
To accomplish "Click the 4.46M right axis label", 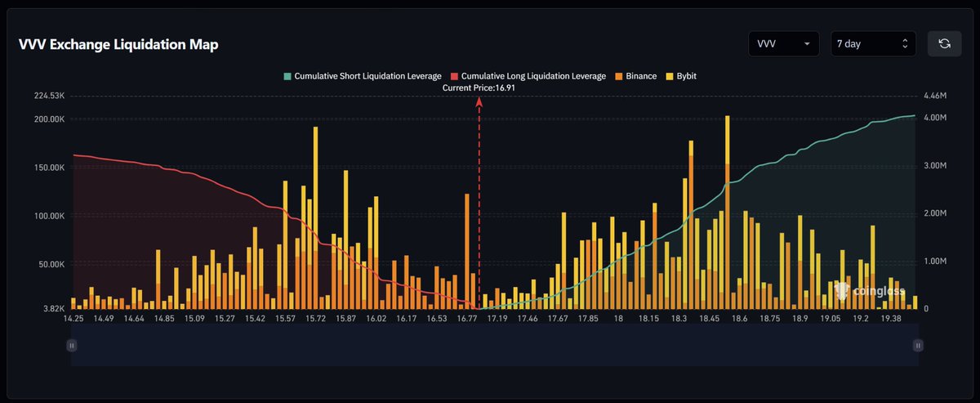I will tap(934, 96).
